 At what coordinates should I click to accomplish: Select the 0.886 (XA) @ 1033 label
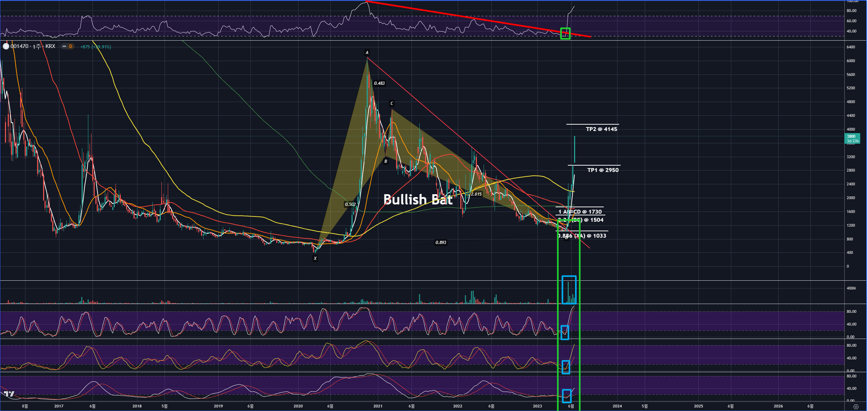click(582, 236)
